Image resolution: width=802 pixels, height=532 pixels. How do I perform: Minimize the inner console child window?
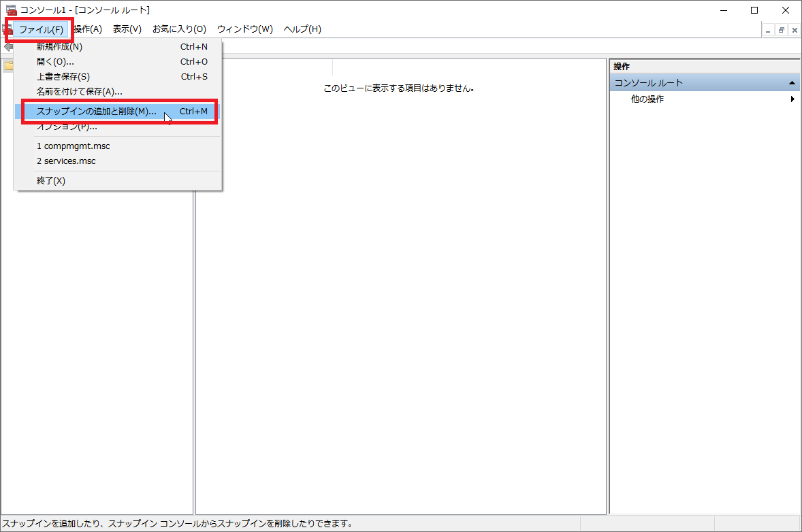(x=769, y=30)
